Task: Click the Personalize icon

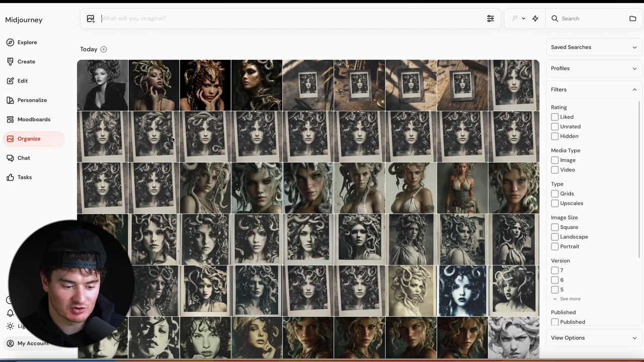Action: pyautogui.click(x=10, y=100)
